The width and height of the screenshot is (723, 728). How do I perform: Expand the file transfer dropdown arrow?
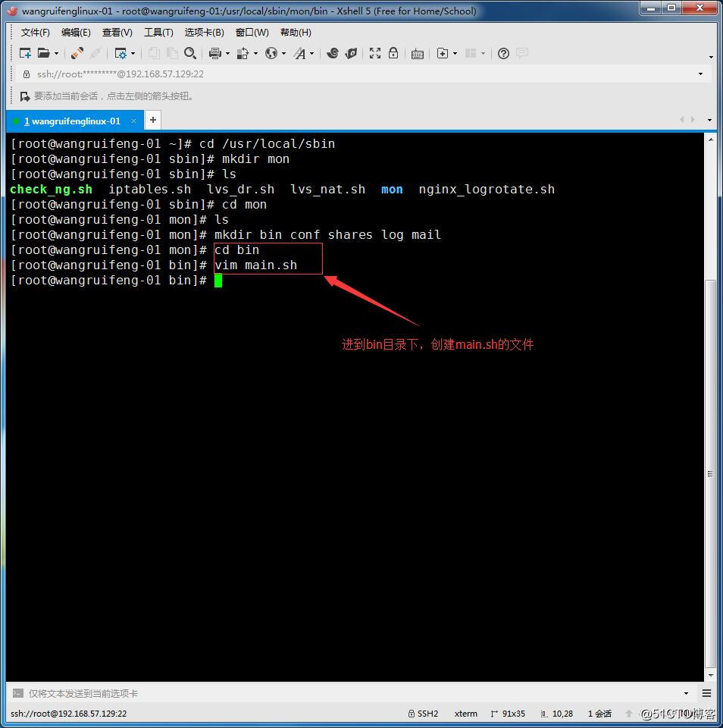[255, 54]
